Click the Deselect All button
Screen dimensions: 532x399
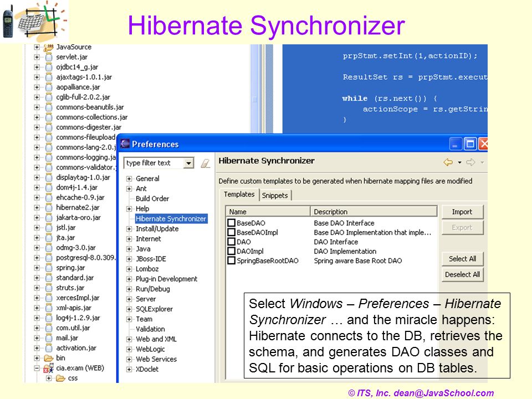(462, 274)
